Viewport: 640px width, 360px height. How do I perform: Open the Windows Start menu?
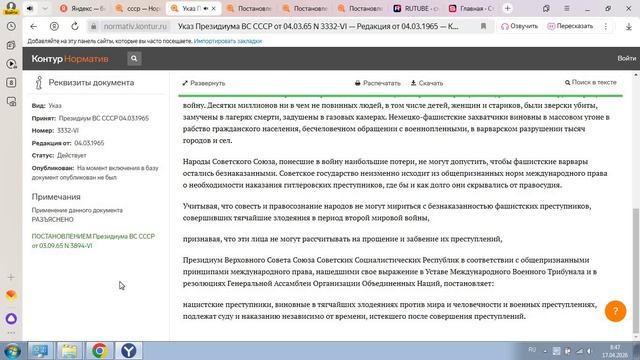12,351
